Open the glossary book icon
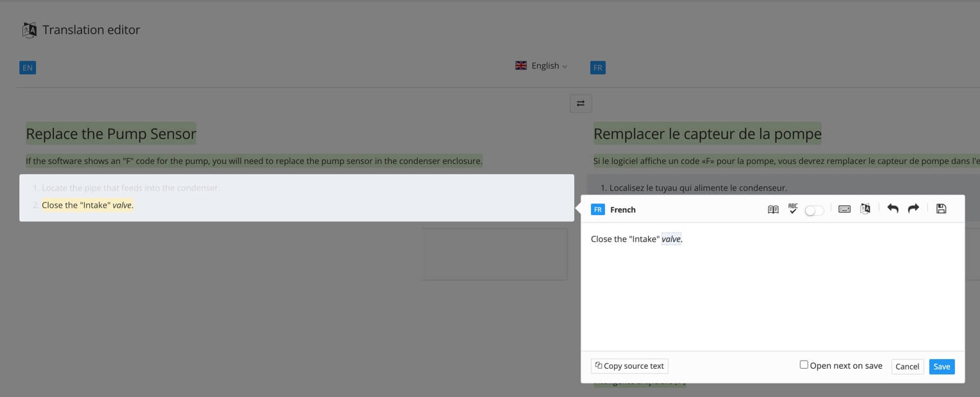980x397 pixels. pos(773,209)
